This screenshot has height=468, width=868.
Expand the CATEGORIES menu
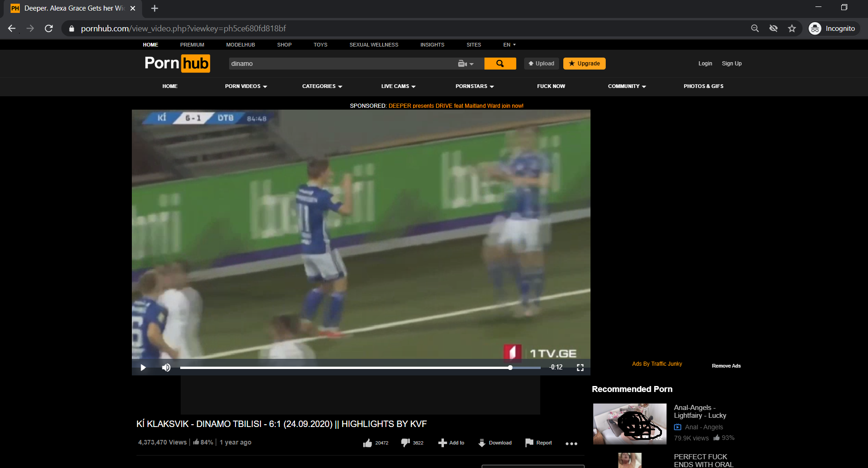[322, 86]
